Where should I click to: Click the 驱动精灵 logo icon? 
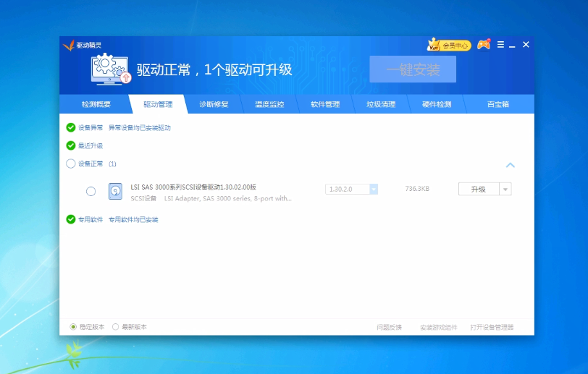click(x=69, y=45)
